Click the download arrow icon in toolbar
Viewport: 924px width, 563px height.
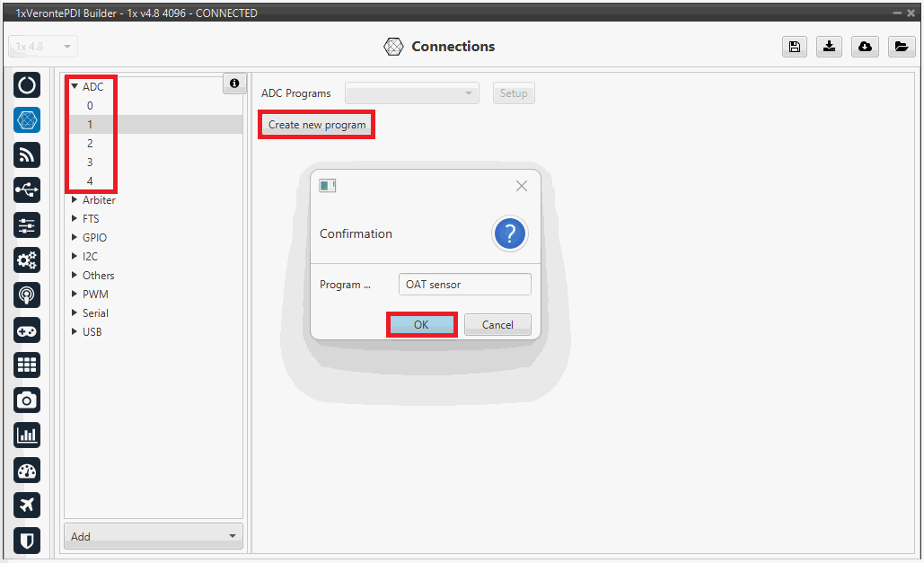(829, 48)
